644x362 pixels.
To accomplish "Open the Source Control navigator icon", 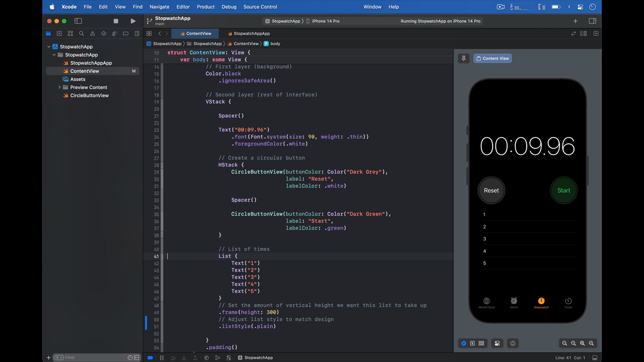I will click(x=59, y=34).
